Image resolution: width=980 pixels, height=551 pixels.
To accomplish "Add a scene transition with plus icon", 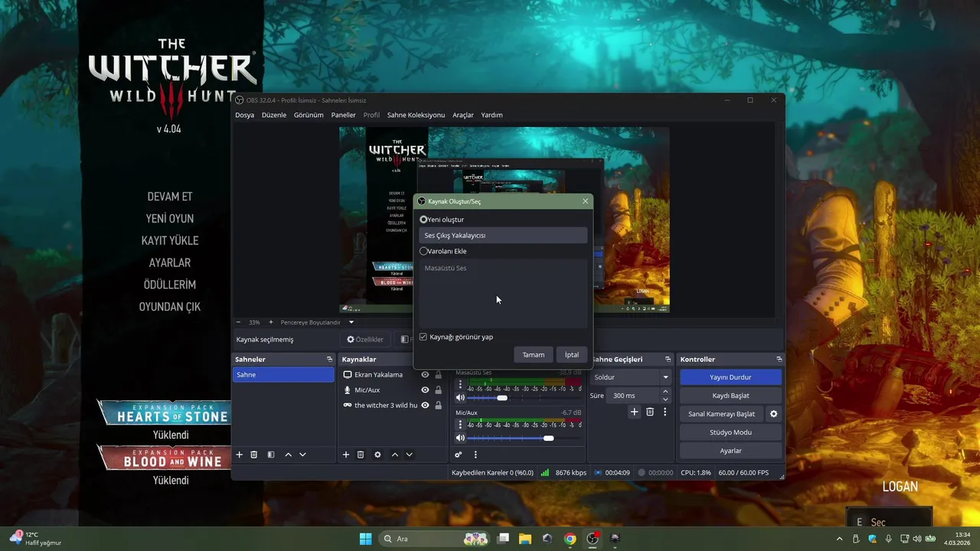I will click(634, 412).
